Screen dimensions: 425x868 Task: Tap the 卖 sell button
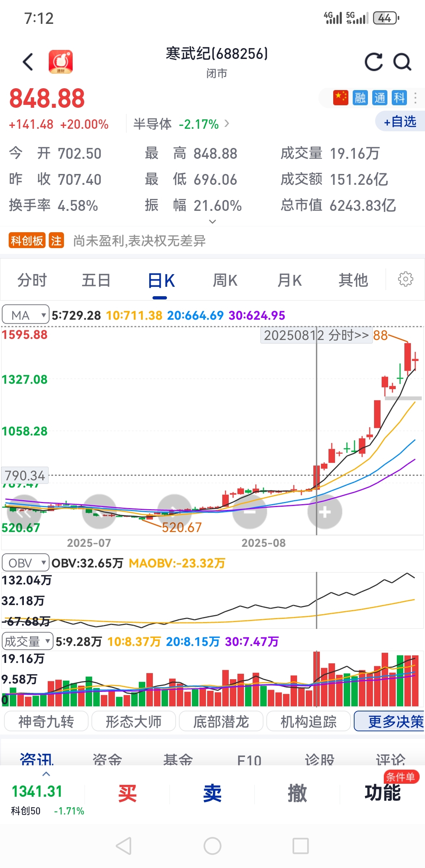(x=212, y=793)
